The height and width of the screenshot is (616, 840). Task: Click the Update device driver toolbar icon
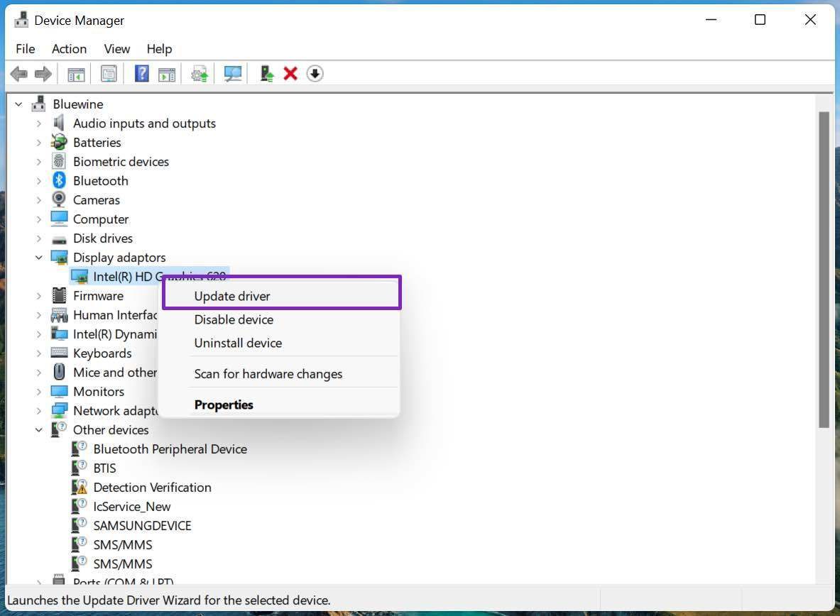coord(200,74)
